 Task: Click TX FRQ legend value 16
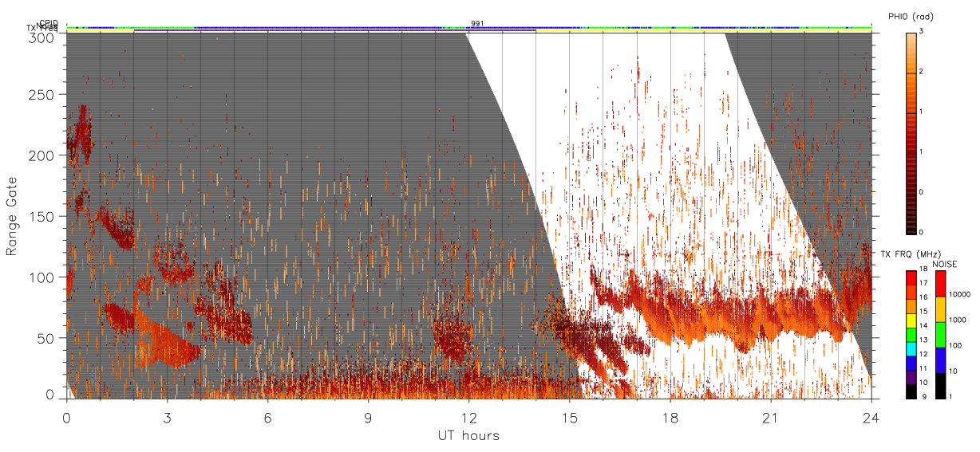coord(923,297)
